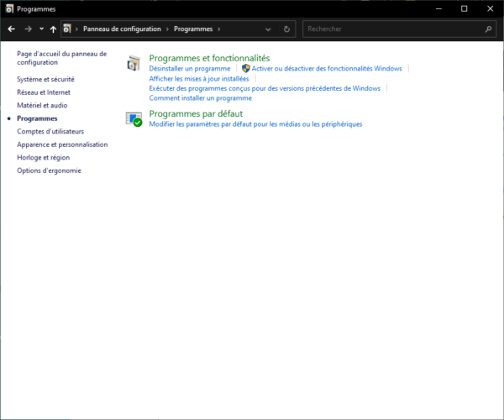Open Activer ou désactiver des fonctionnalités Windows
Screen dimensions: 504x420
click(x=327, y=68)
